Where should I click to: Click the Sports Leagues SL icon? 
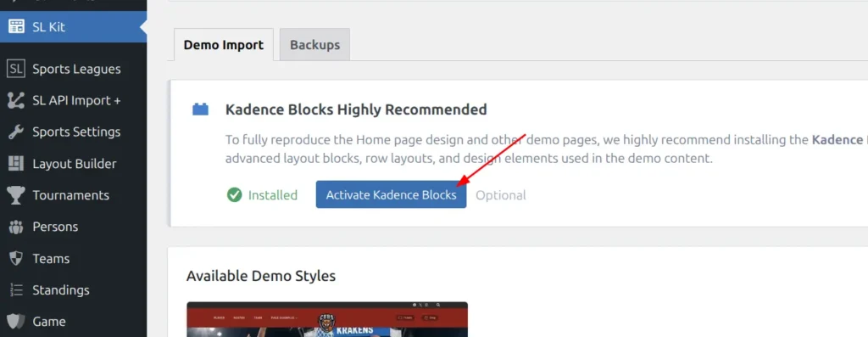click(16, 69)
